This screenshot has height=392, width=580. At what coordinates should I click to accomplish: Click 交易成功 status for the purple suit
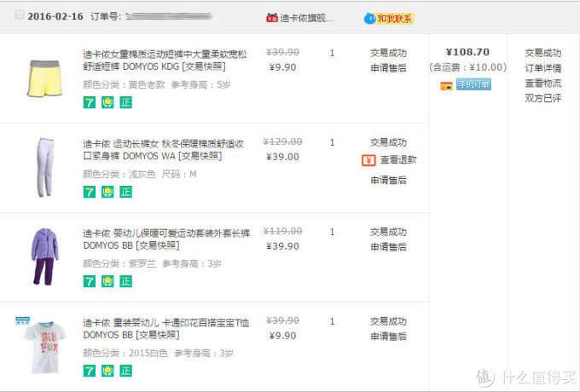pos(388,232)
